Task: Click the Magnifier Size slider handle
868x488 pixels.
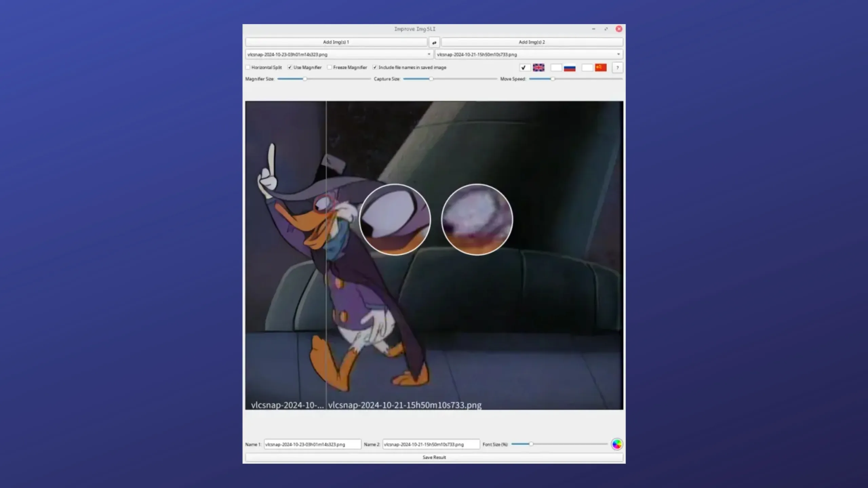Action: tap(305, 79)
